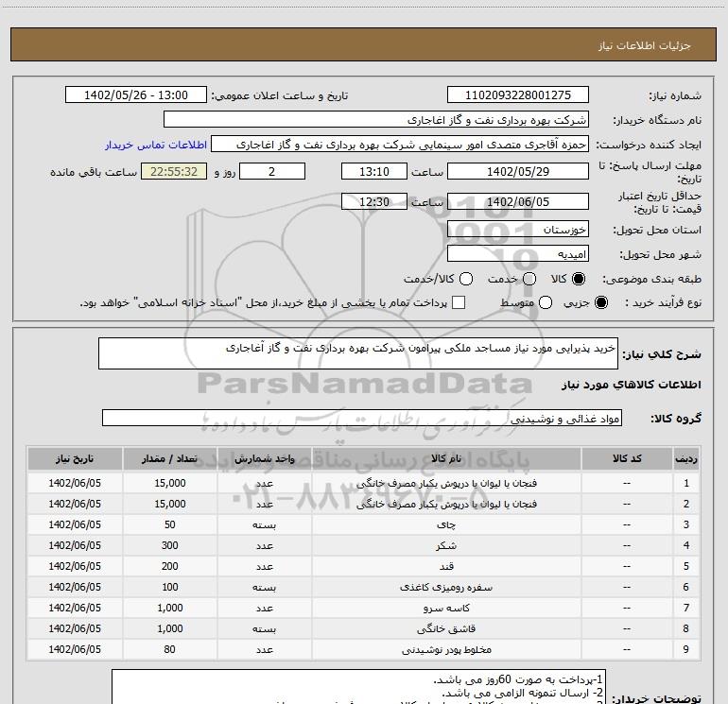Click the unit عدد in the شکر row

(264, 546)
